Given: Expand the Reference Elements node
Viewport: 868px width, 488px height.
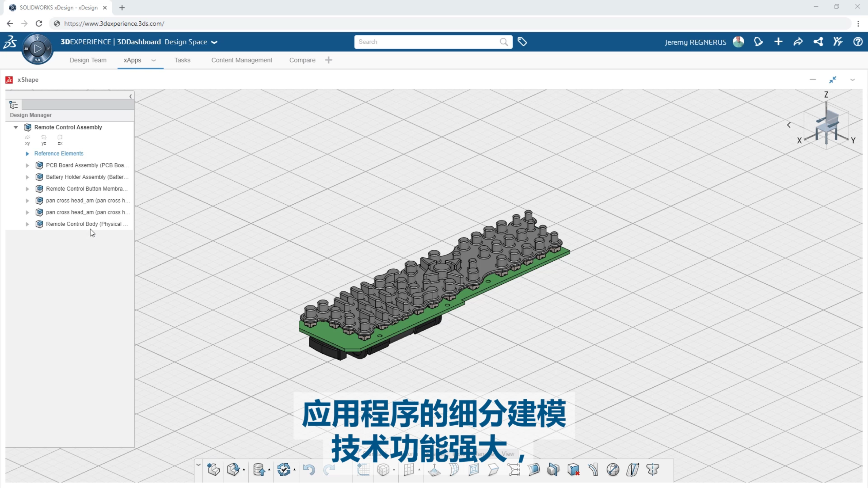Looking at the screenshot, I should click(x=27, y=154).
